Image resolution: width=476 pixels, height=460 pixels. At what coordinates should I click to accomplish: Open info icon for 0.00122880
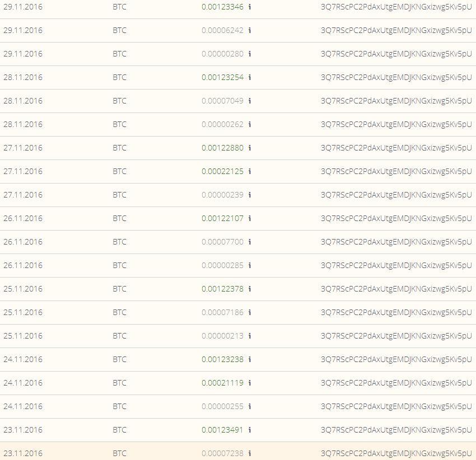(250, 148)
